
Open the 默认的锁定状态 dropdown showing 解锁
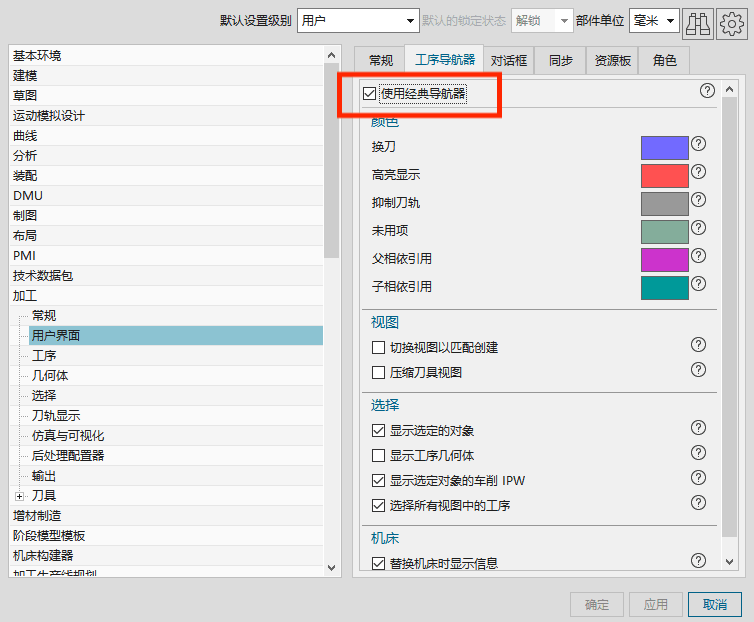(542, 21)
